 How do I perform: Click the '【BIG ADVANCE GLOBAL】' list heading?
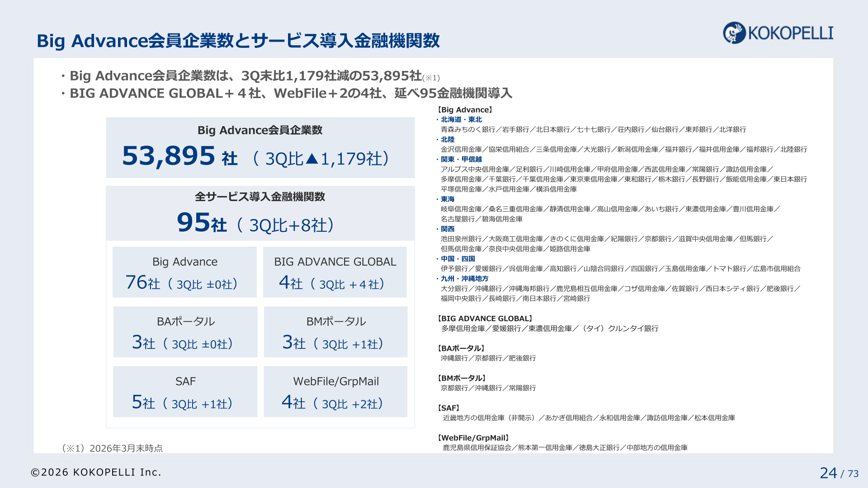485,319
